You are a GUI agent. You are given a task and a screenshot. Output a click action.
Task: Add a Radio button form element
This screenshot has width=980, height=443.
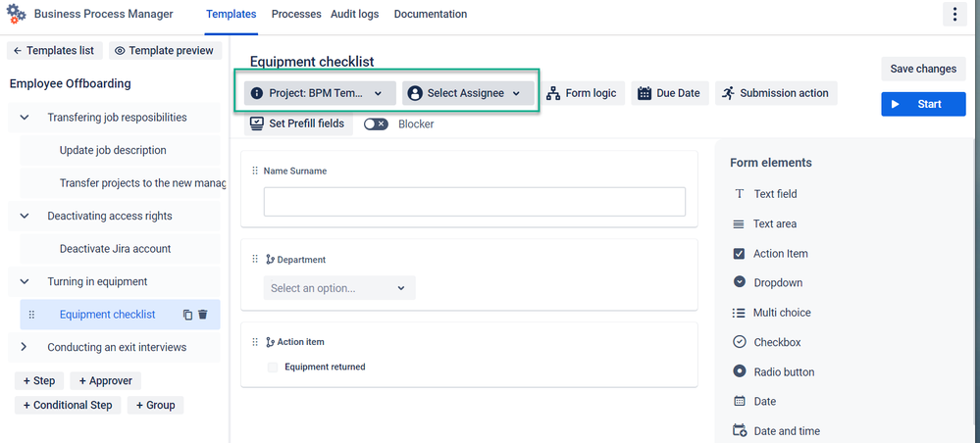773,371
